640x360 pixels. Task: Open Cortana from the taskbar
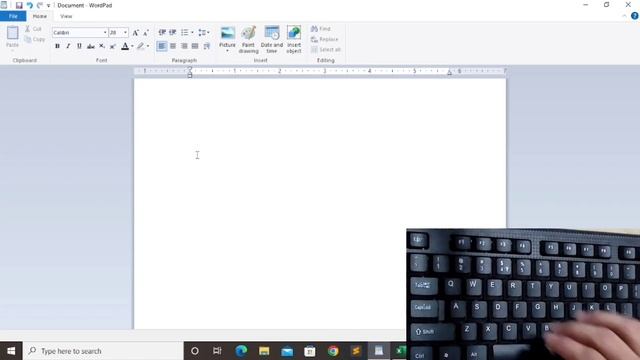pyautogui.click(x=195, y=351)
